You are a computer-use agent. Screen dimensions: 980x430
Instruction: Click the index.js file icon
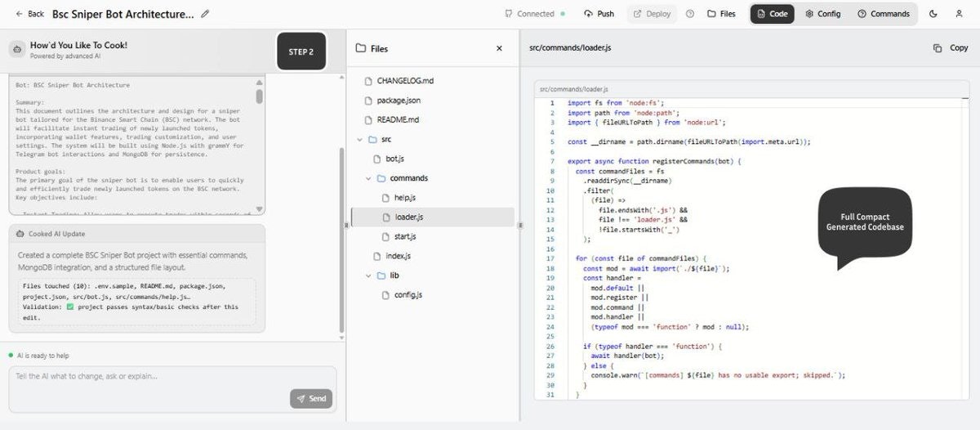(377, 257)
